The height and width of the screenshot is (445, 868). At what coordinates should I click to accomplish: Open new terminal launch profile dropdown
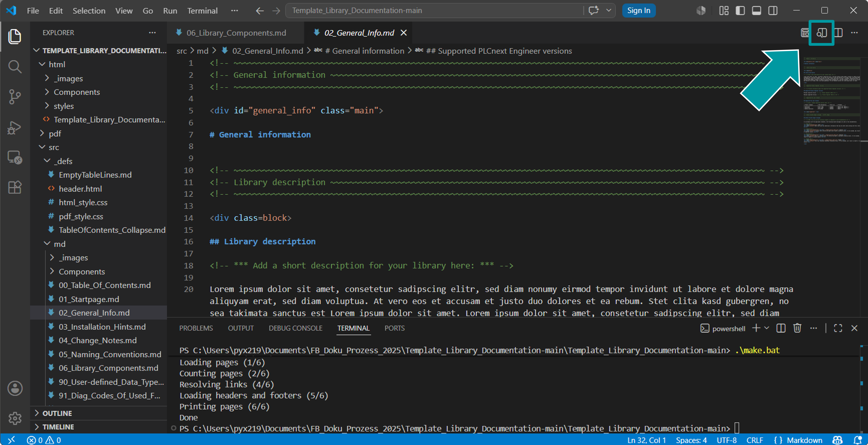click(767, 328)
